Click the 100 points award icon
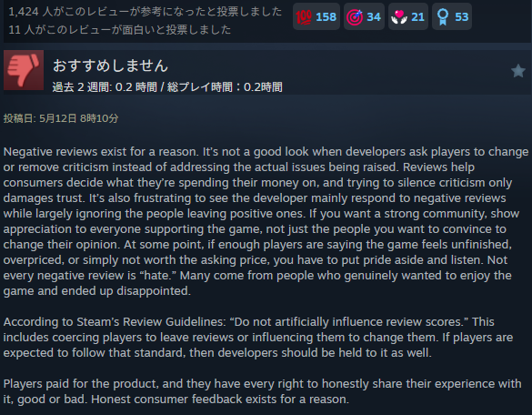The width and height of the screenshot is (532, 415). coord(304,17)
